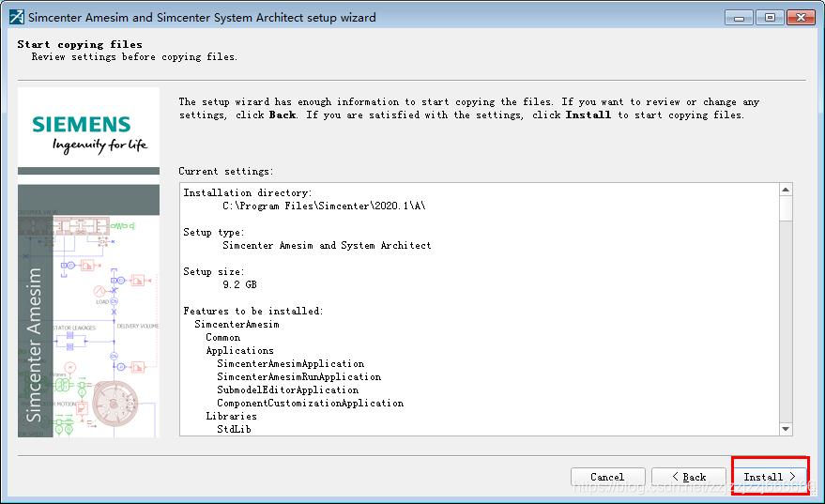Click the 'SimcenterAmesim' feature line

[x=237, y=324]
